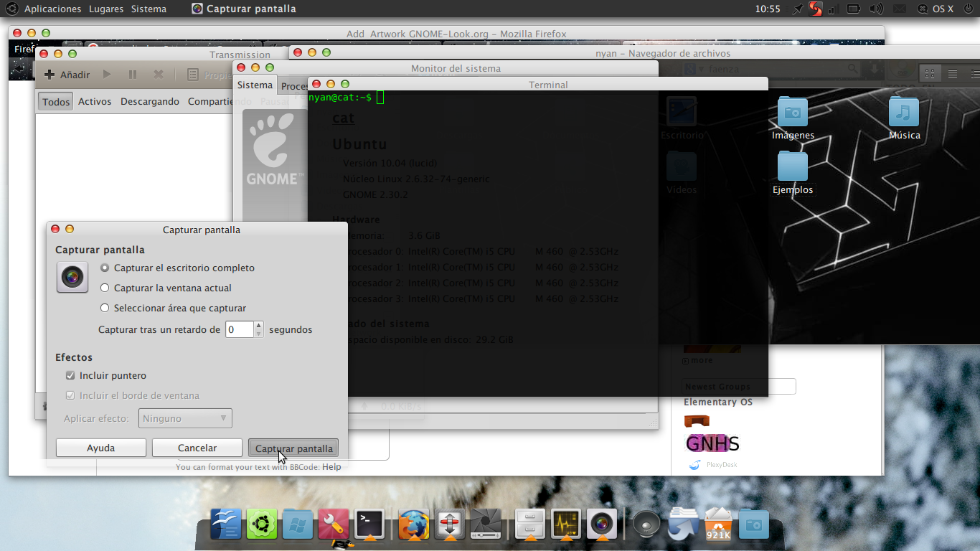
Task: Click the PlexyDesk group entry
Action: point(713,465)
